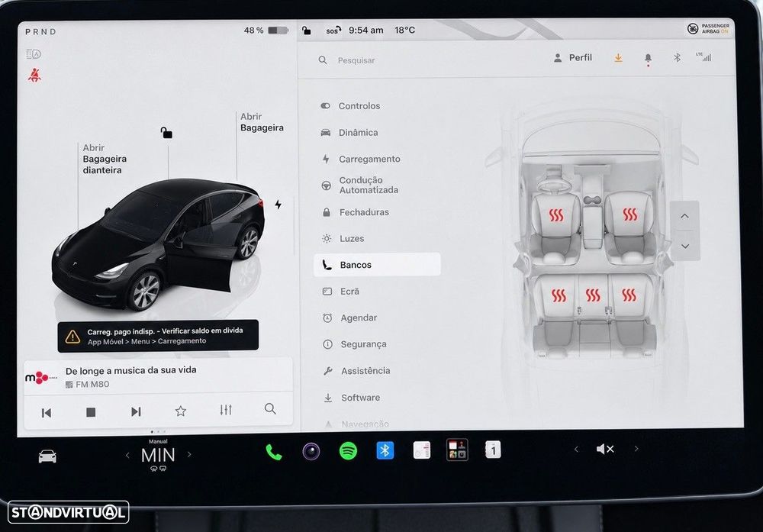Select the Bancos menu item
Image resolution: width=763 pixels, height=532 pixels.
click(377, 265)
